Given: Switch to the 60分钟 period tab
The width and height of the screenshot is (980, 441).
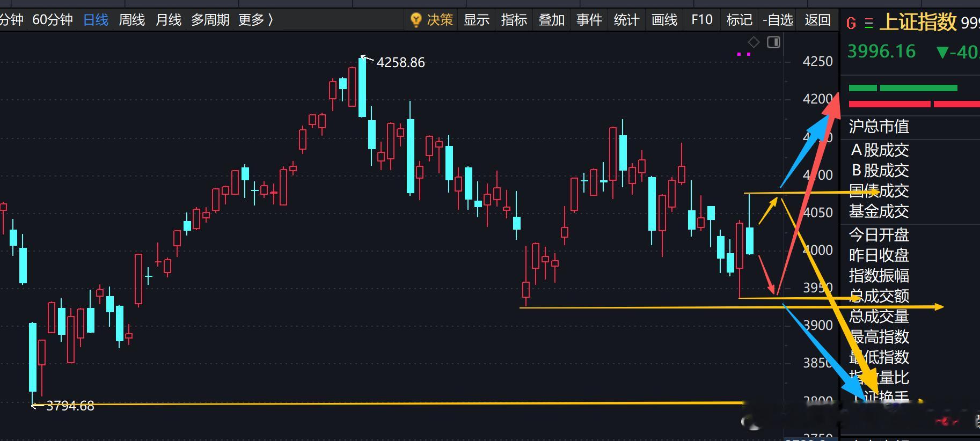Looking at the screenshot, I should click(x=53, y=20).
